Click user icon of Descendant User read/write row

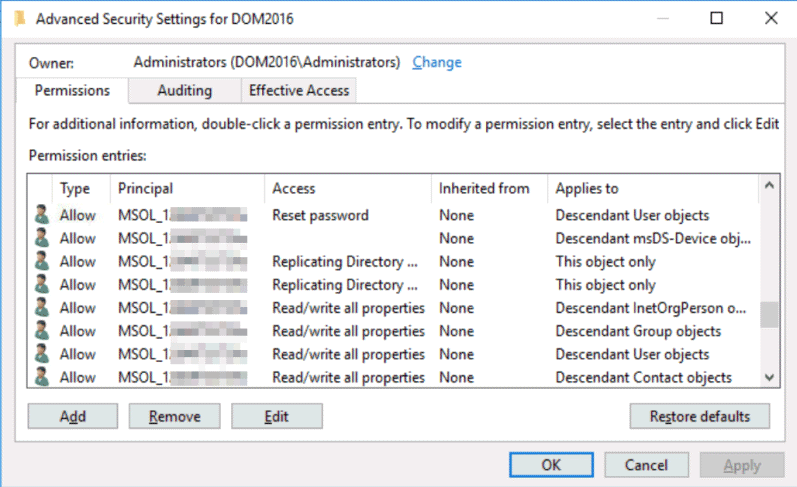point(41,354)
